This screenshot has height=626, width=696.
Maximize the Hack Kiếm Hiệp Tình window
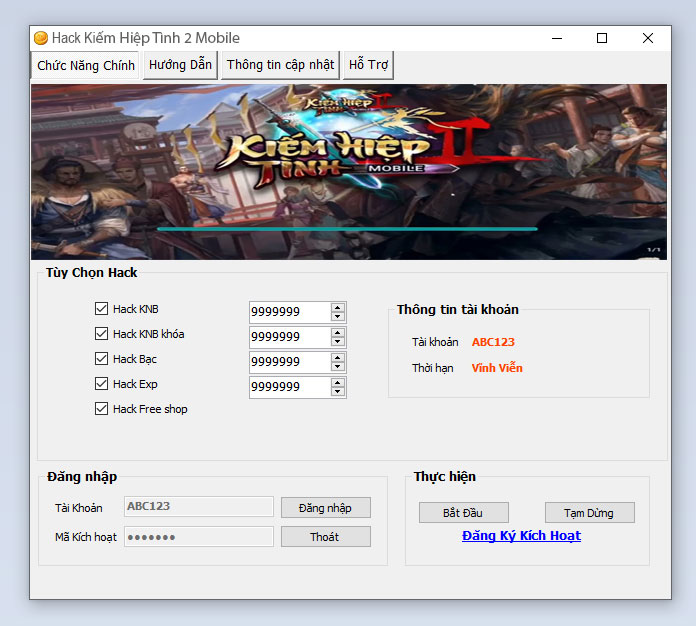(x=602, y=38)
